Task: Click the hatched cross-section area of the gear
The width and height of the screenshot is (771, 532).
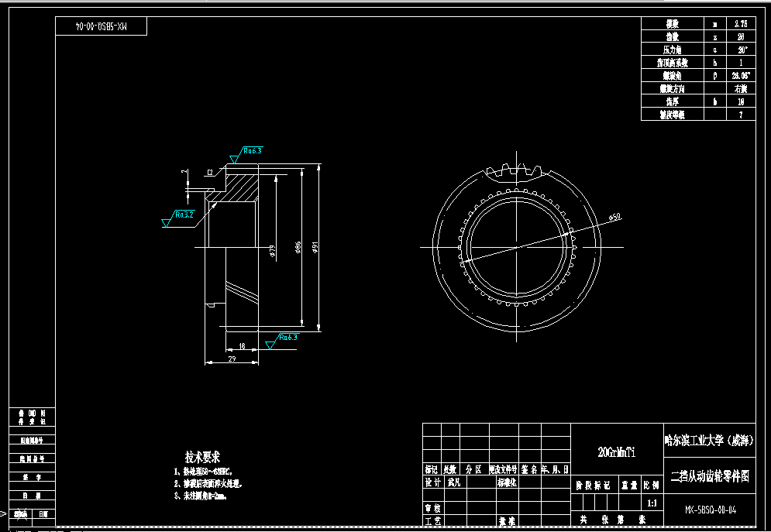Action: 242,187
